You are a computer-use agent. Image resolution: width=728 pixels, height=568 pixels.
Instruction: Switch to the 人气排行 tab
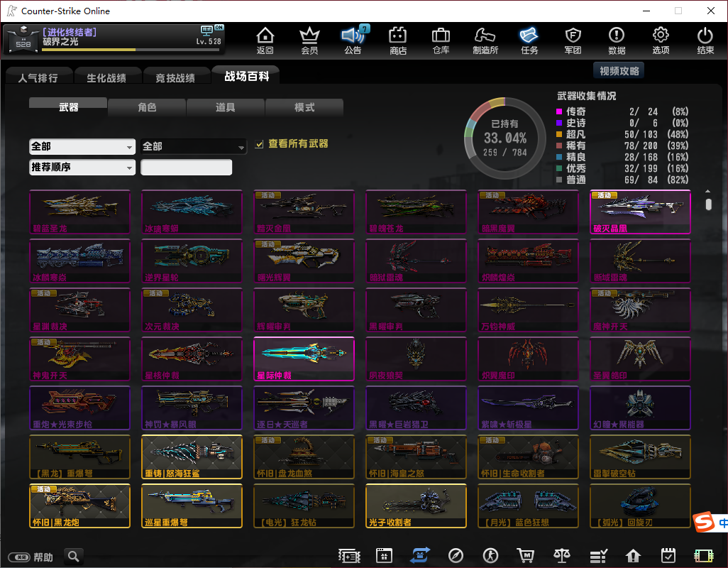tap(38, 77)
